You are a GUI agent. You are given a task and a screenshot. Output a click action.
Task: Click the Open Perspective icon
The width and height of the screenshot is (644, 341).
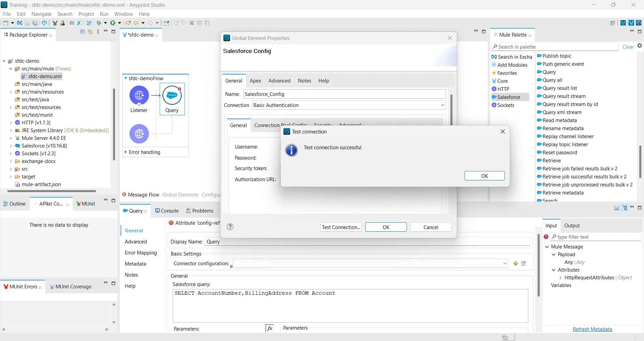[x=612, y=23]
